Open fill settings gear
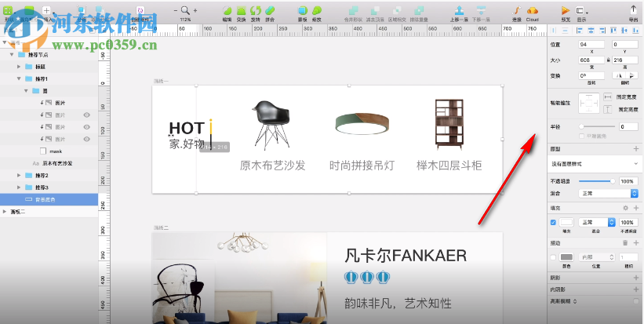The image size is (644, 324). [x=625, y=208]
